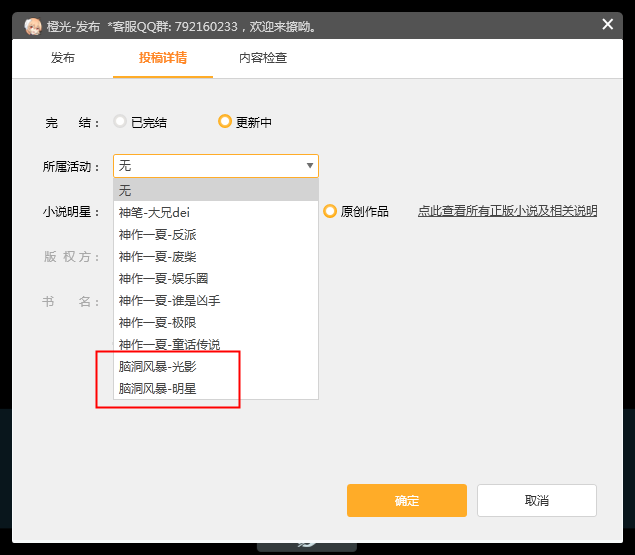Select the 更新中 radio button
The width and height of the screenshot is (635, 555).
225,122
